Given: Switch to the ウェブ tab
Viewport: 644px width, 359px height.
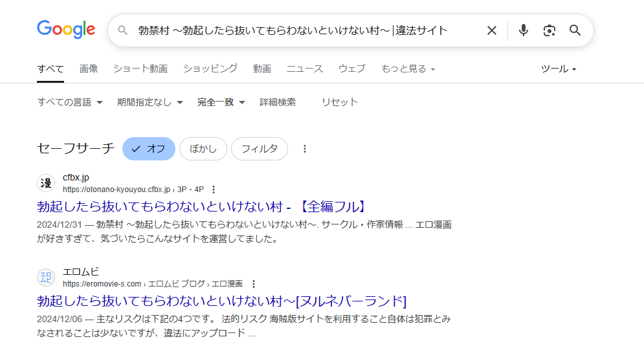Looking at the screenshot, I should (x=352, y=69).
